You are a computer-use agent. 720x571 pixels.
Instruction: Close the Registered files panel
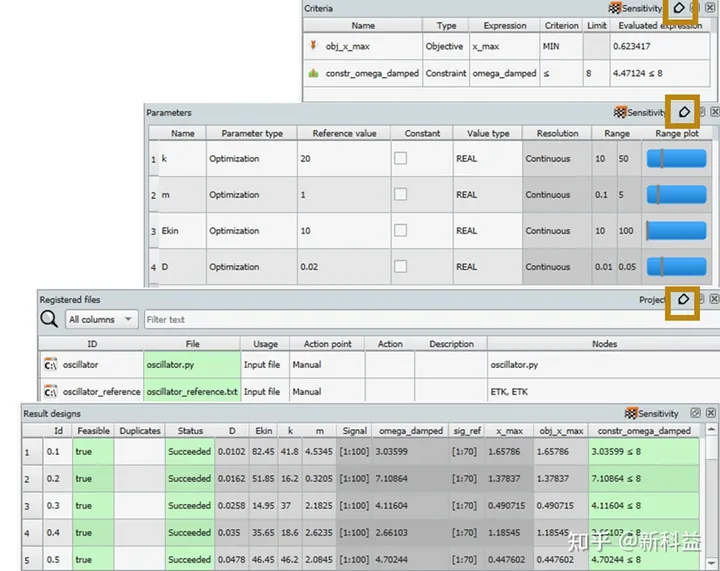pos(714,299)
